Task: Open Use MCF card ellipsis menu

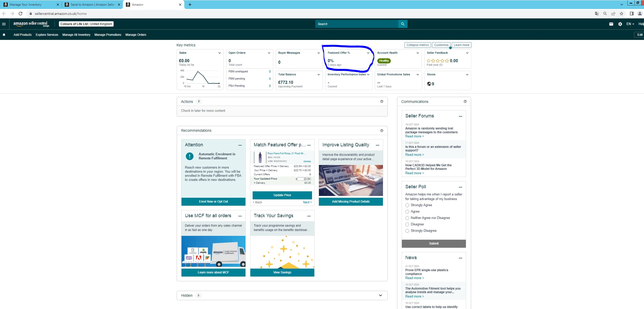Action: coord(240,216)
